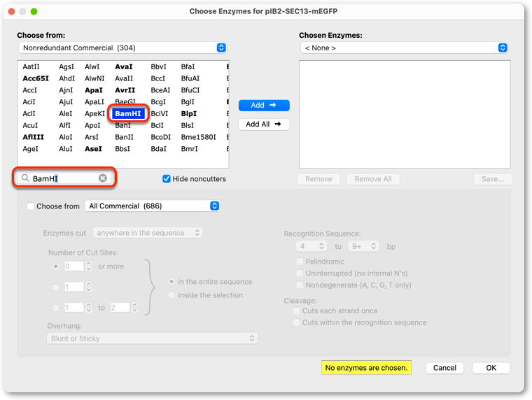Open 'anywhere in the sequence' dropdown
Viewport: 532px width, 400px height.
[148, 233]
